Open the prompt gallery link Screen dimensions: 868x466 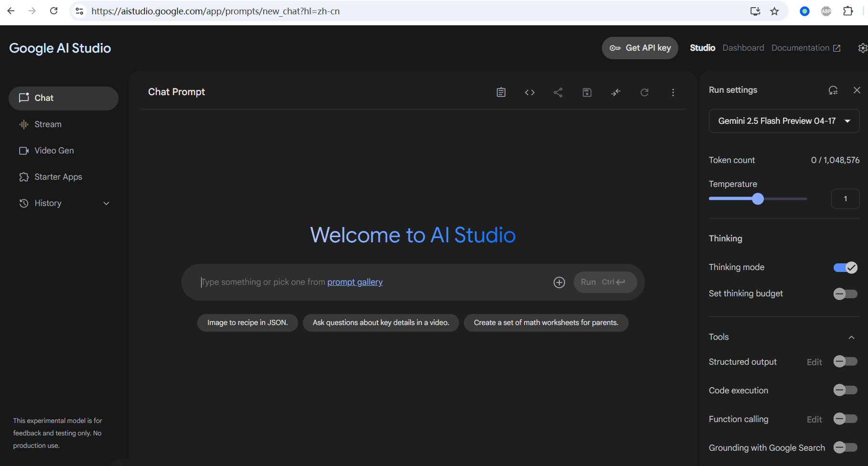click(x=355, y=282)
